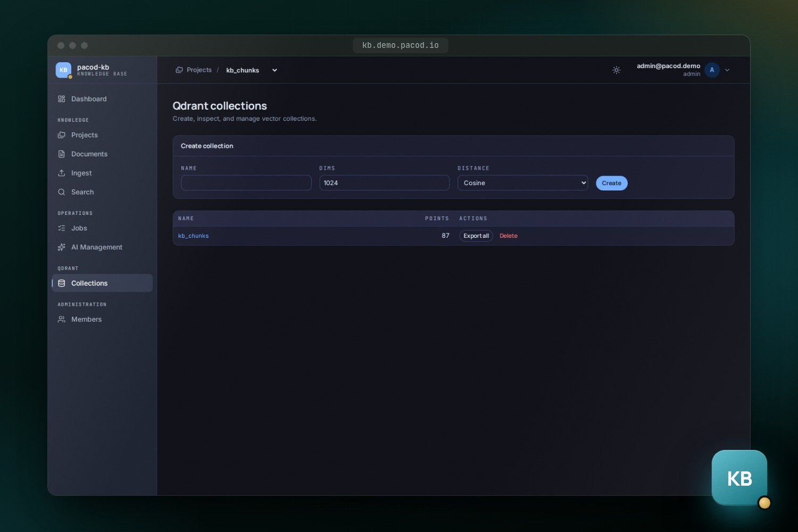Viewport: 798px width, 532px height.
Task: Click the Projects folder icon in sidebar
Action: click(x=62, y=135)
